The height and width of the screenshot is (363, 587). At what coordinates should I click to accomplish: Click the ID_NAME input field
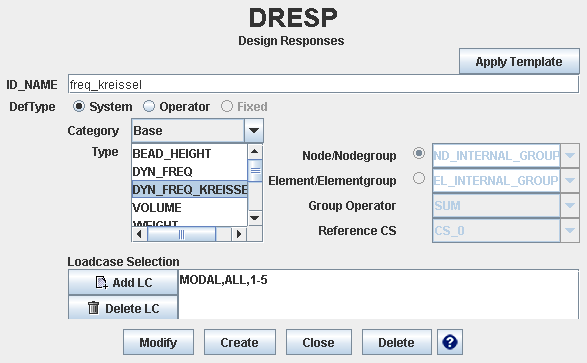pyautogui.click(x=323, y=84)
